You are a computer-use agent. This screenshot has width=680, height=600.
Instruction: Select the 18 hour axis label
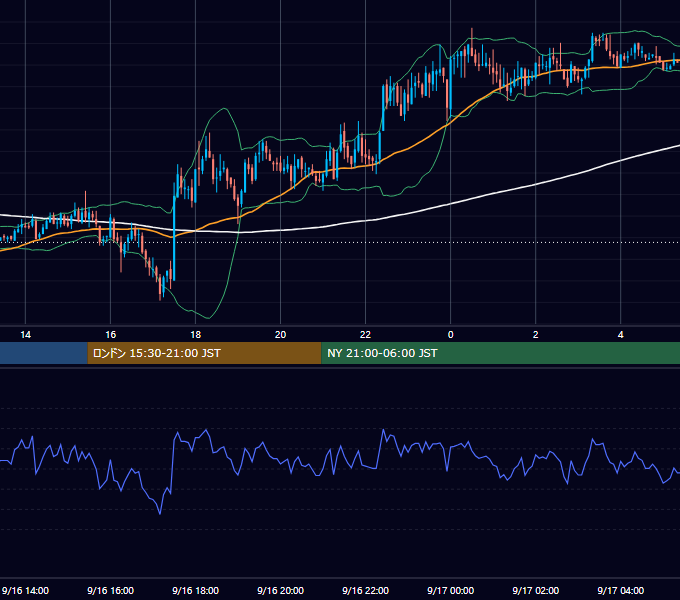click(196, 335)
